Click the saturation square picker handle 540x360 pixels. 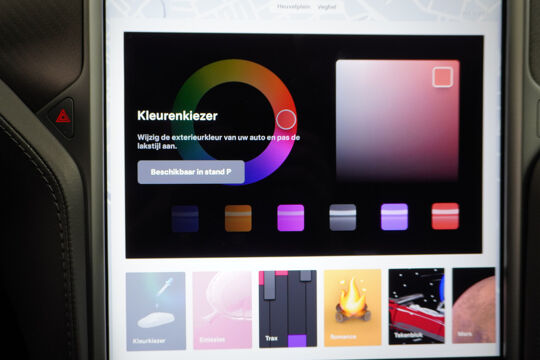pyautogui.click(x=443, y=77)
